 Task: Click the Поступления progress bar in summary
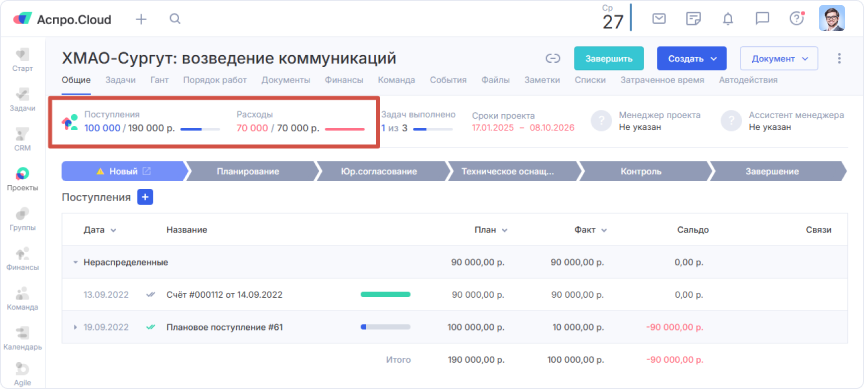[200, 129]
